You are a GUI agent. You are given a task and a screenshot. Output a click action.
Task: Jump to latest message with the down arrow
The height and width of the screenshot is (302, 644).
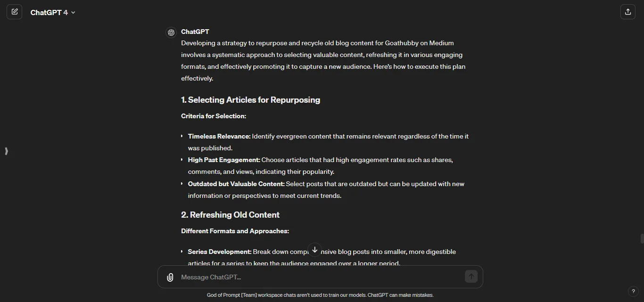tap(314, 249)
